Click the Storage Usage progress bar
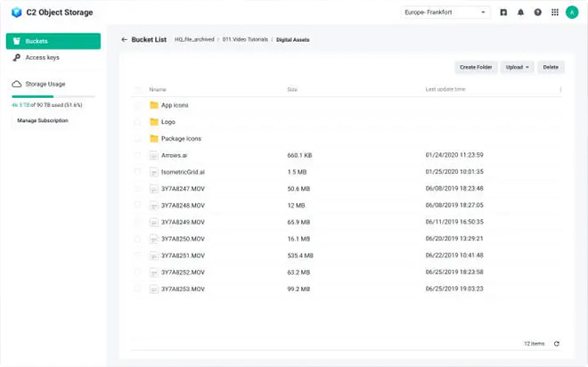588x367 pixels. coord(53,95)
